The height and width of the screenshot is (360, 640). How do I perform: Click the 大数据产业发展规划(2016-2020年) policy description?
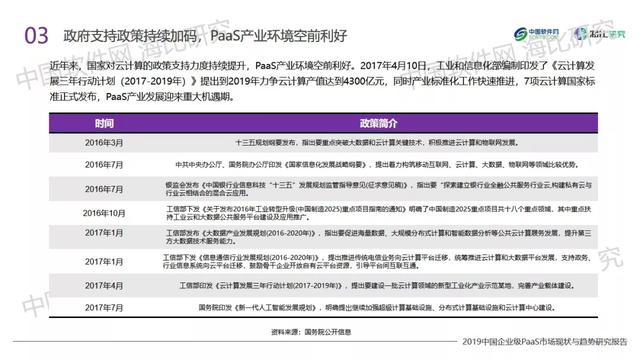click(378, 237)
